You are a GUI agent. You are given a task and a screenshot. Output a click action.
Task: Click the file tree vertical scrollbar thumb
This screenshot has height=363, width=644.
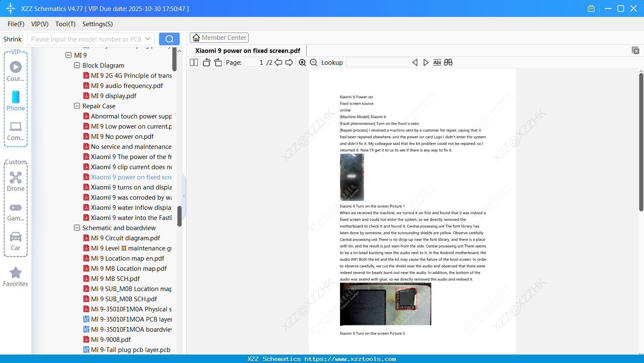point(179,216)
